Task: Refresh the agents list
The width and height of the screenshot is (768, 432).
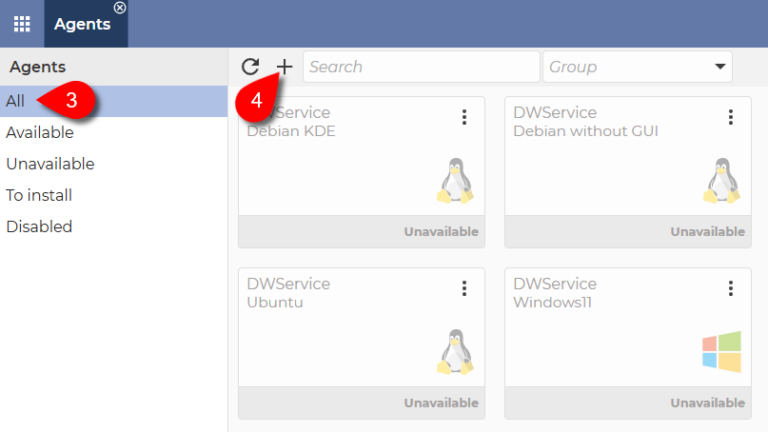Action: pyautogui.click(x=251, y=67)
